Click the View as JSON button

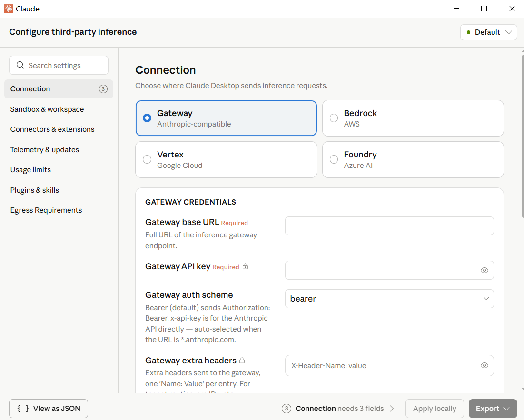click(x=49, y=408)
